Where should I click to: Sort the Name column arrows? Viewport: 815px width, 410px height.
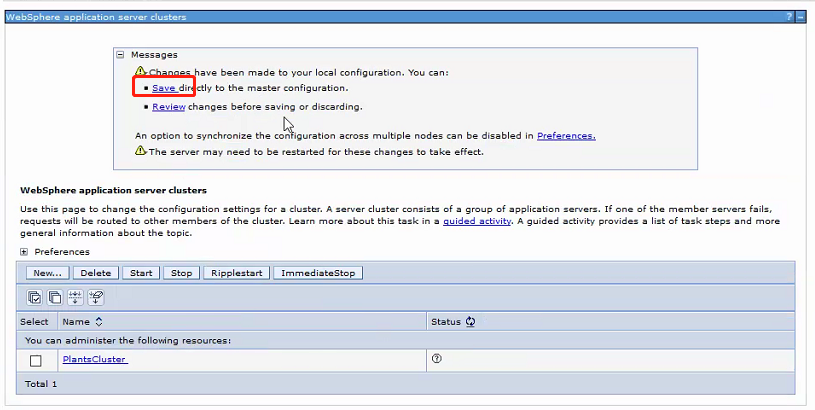click(98, 322)
